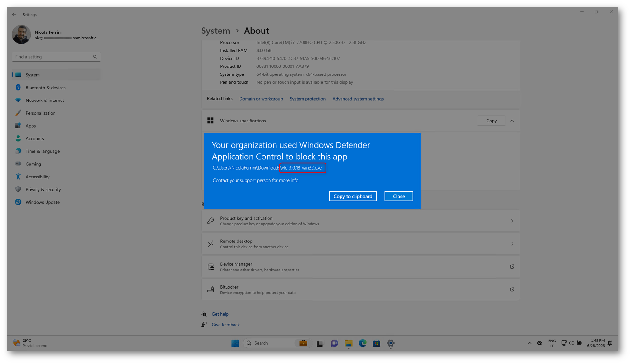Open weather widget showing 29°C
This screenshot has height=364, width=631.
point(30,343)
